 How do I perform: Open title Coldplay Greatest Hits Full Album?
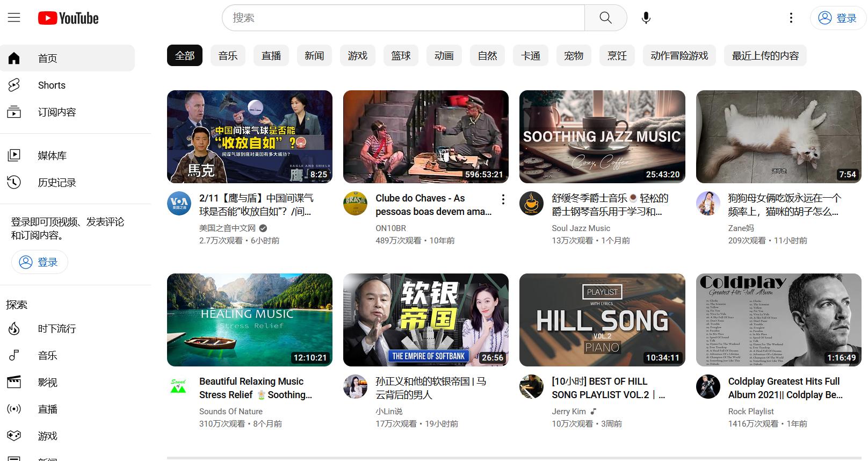[x=785, y=388]
